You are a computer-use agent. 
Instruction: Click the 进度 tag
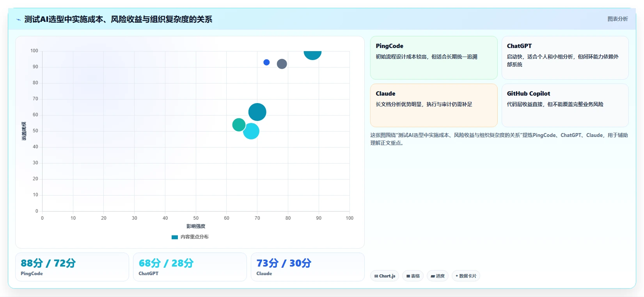[x=437, y=276]
